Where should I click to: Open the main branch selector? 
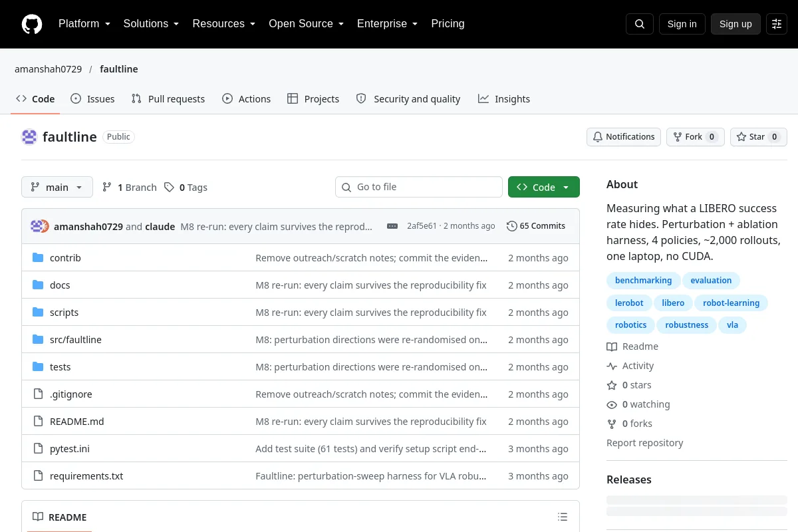pos(57,188)
